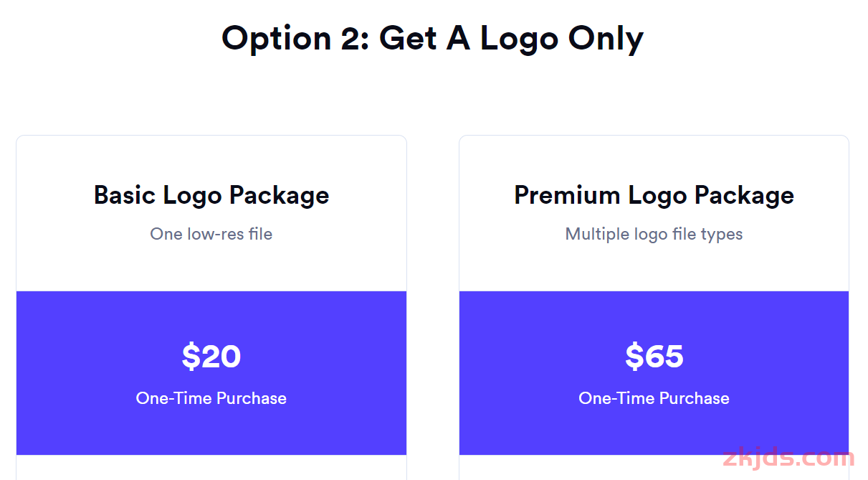Click white area below Basic card's purple band

tap(211, 467)
